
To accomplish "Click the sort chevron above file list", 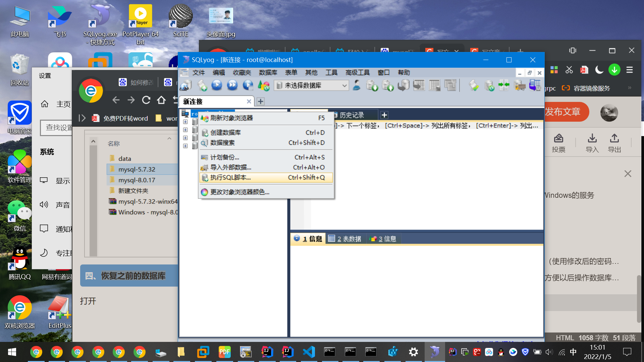I will click(169, 138).
